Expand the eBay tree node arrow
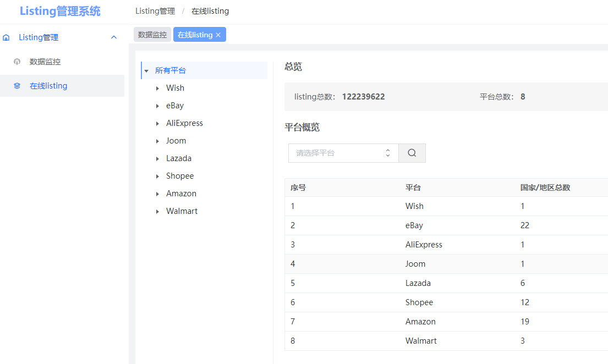608x364 pixels. click(x=158, y=106)
